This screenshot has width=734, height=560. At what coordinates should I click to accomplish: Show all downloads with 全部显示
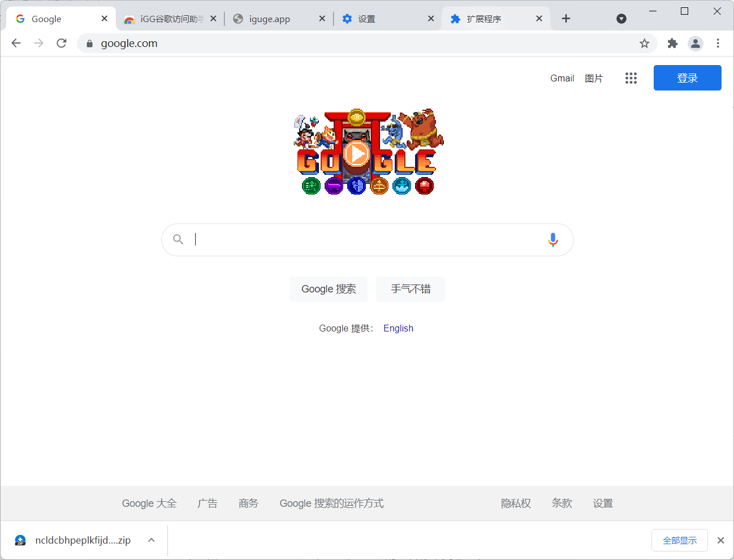pyautogui.click(x=679, y=540)
